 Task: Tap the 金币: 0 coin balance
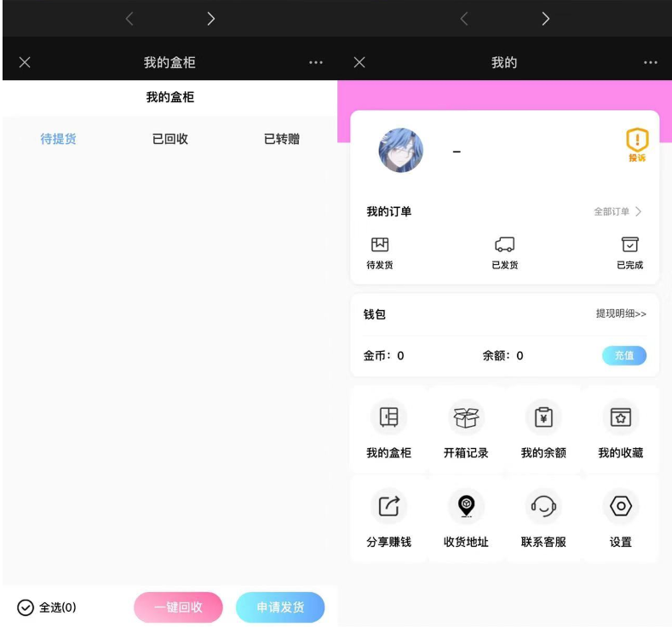[x=383, y=356]
